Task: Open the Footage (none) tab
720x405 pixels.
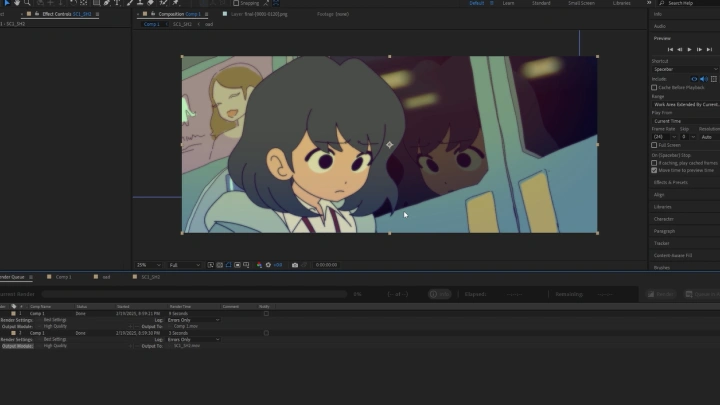Action: click(x=333, y=14)
